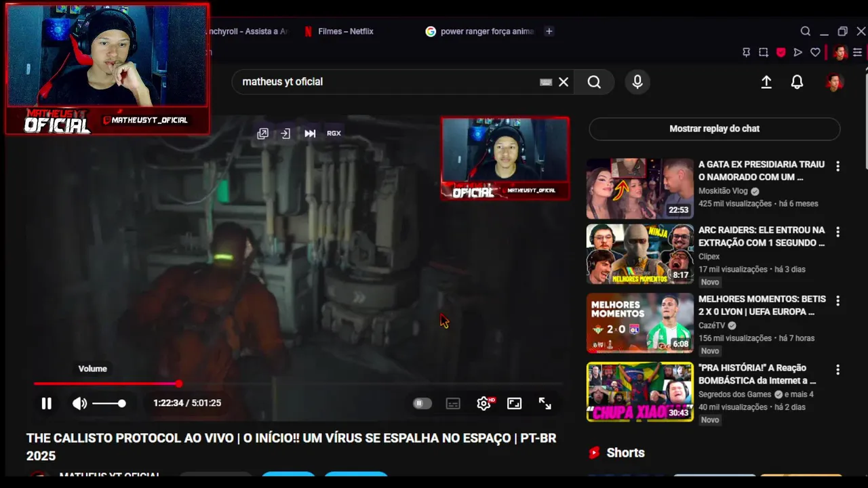
Task: Click the '156 mil visualizações · há 7 horas' text
Action: 757,338
